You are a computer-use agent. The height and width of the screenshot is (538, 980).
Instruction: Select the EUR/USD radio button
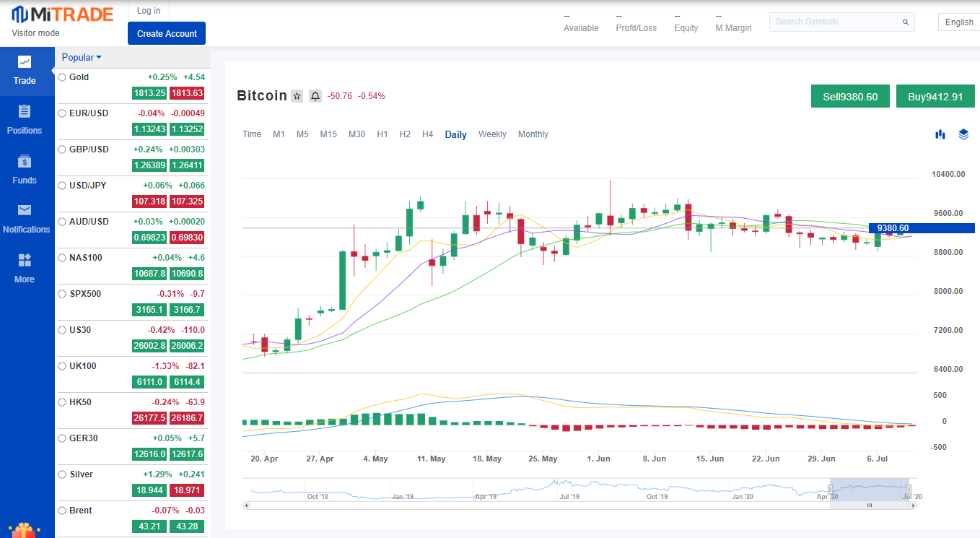(62, 113)
